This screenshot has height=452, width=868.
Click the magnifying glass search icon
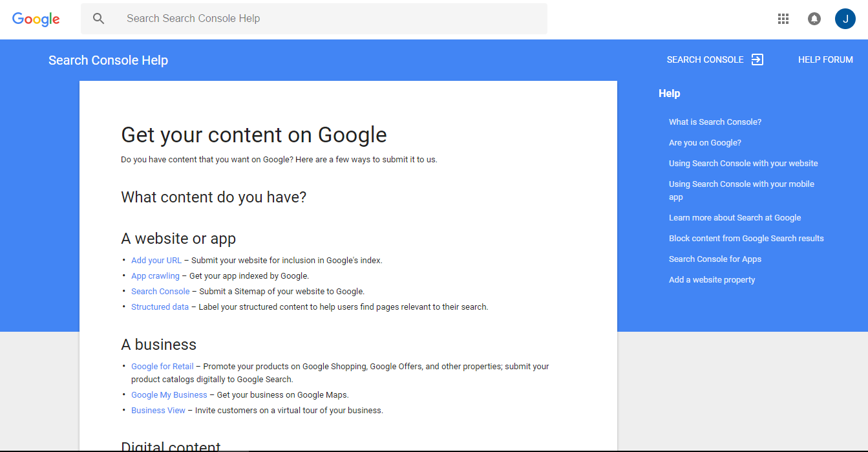pyautogui.click(x=98, y=19)
